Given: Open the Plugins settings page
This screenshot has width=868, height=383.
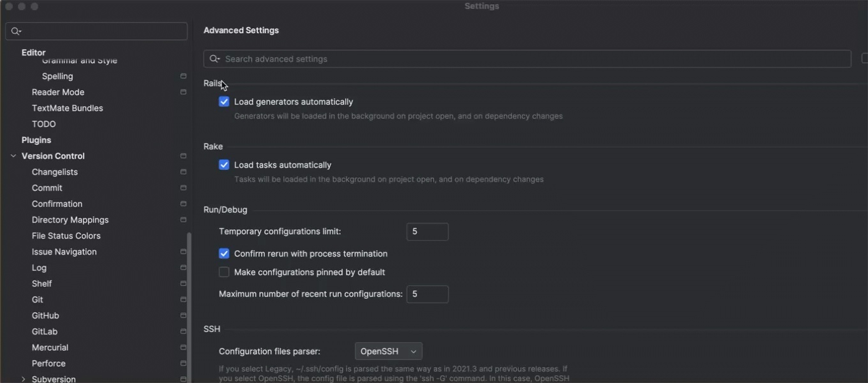Looking at the screenshot, I should 36,140.
